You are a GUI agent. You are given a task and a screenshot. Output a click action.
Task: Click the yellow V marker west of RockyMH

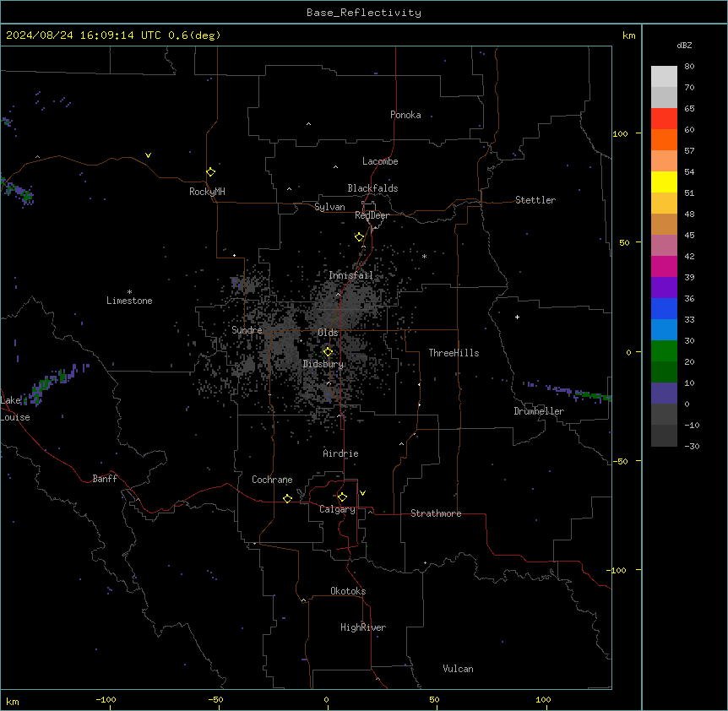click(x=148, y=155)
